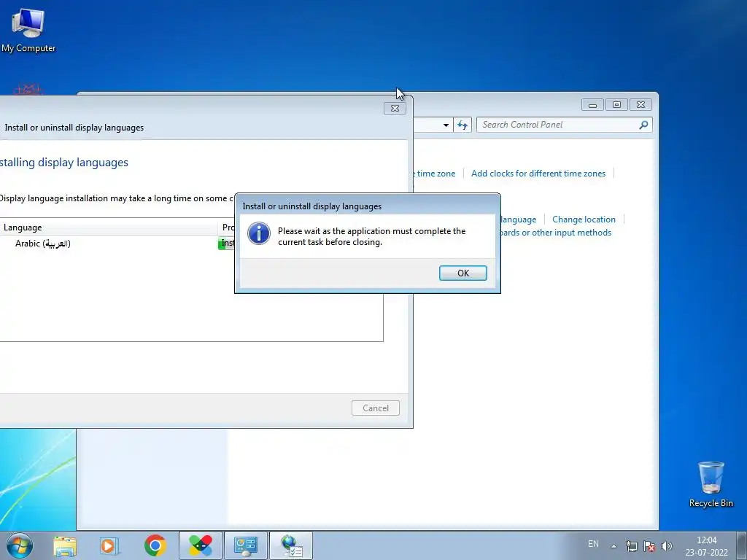Click the search magnifier icon in Control Panel
Image resolution: width=747 pixels, height=560 pixels.
point(643,125)
